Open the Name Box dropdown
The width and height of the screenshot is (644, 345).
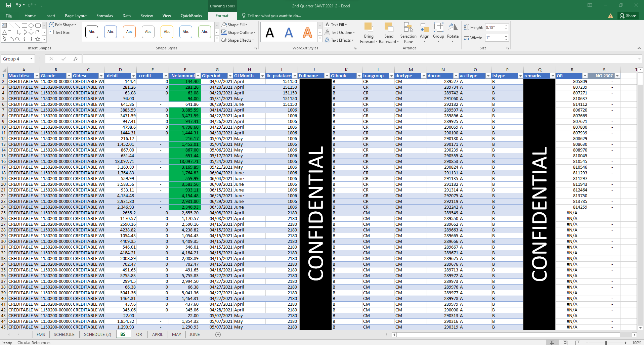coord(31,59)
